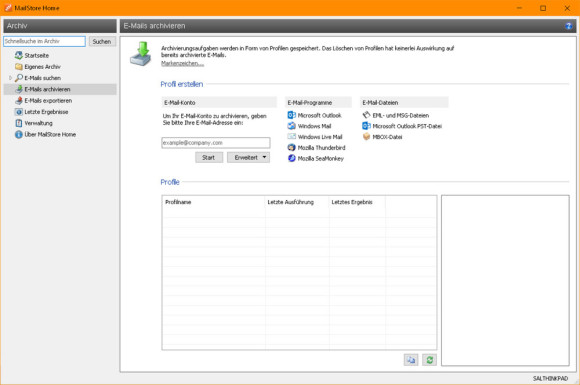Viewport: 580px width, 385px height.
Task: Click the Windows Mail icon
Action: click(291, 126)
